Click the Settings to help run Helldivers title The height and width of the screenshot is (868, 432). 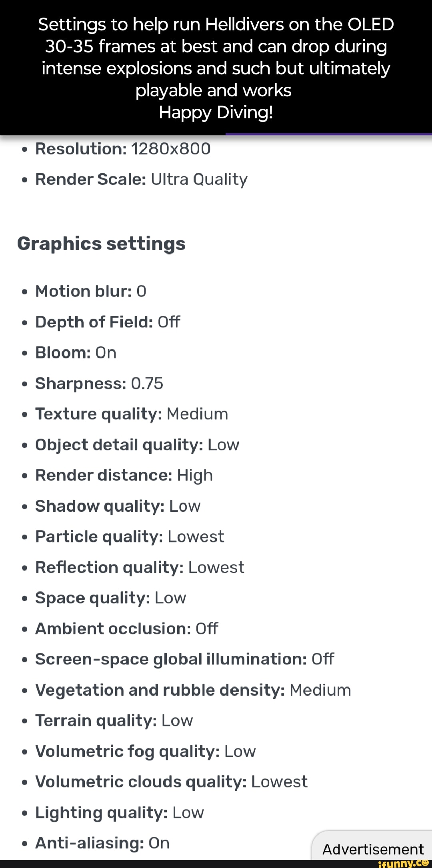pos(216,25)
